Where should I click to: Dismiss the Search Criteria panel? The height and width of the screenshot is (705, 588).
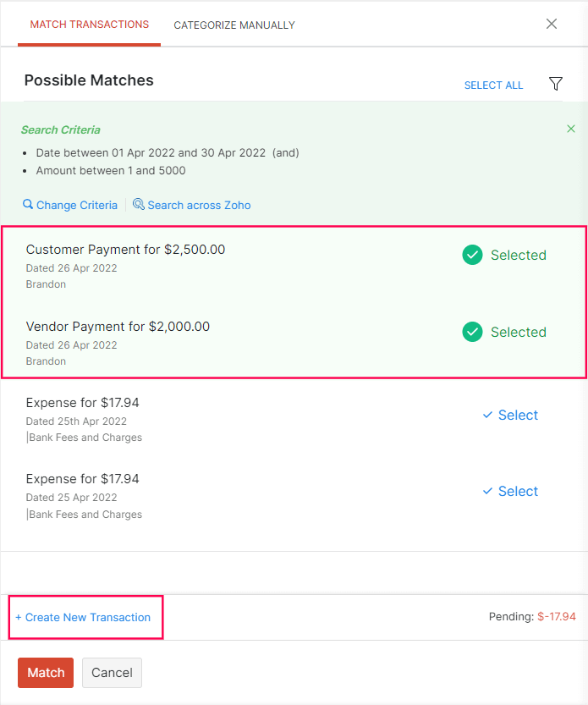[x=571, y=128]
